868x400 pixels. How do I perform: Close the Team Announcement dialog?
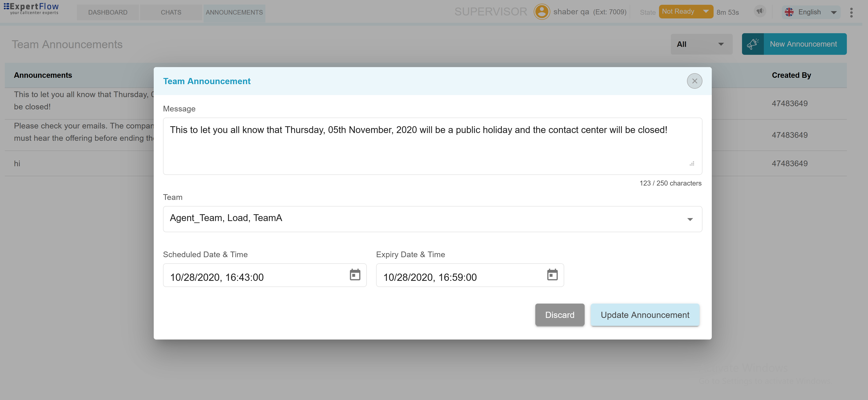[x=694, y=81]
